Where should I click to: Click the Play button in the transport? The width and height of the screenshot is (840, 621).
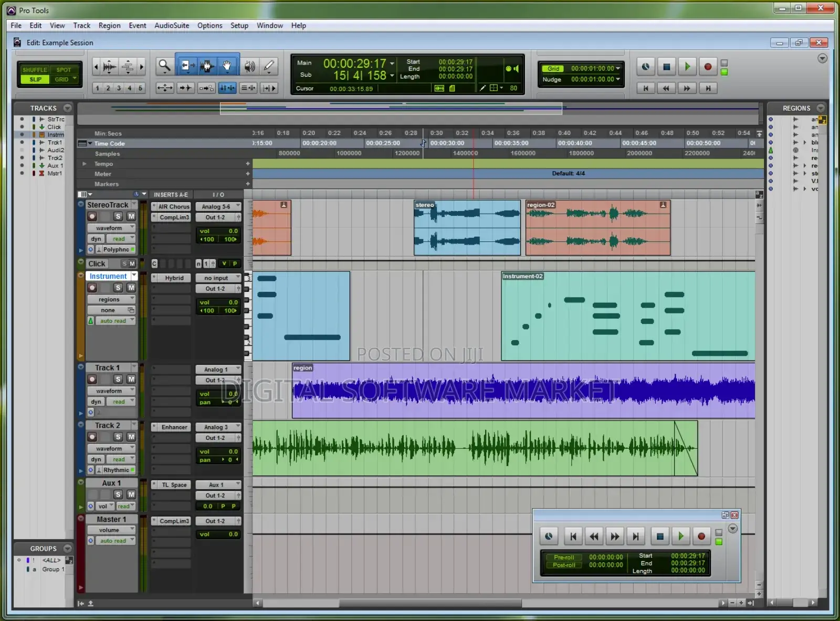coord(687,67)
